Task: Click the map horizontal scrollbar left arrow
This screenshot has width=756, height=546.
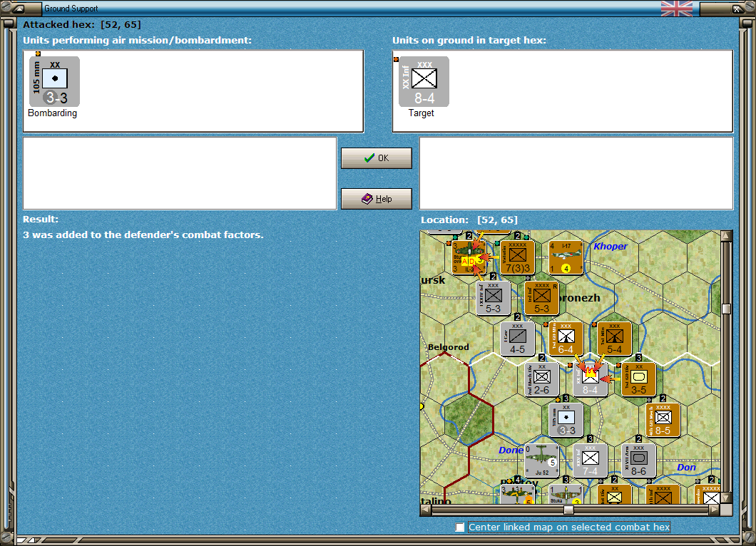Action: tap(425, 510)
